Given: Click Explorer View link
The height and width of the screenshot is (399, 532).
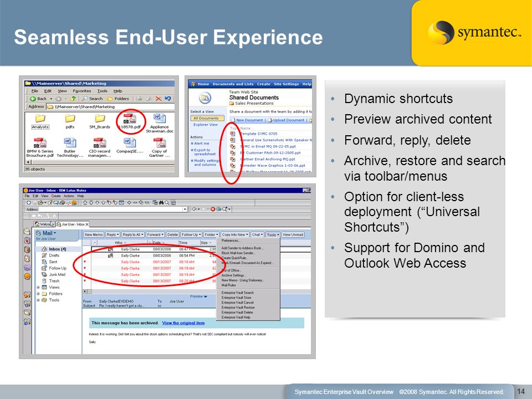Looking at the screenshot, I should tap(206, 125).
